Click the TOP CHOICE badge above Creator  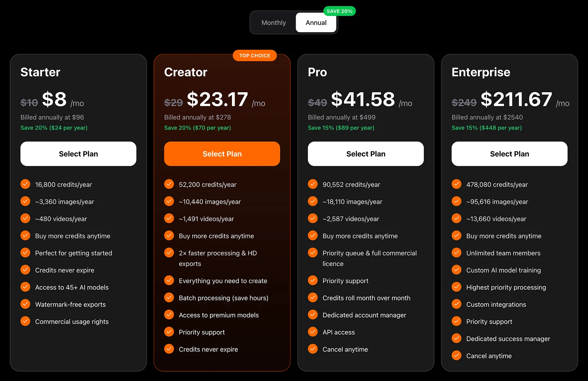click(x=254, y=55)
